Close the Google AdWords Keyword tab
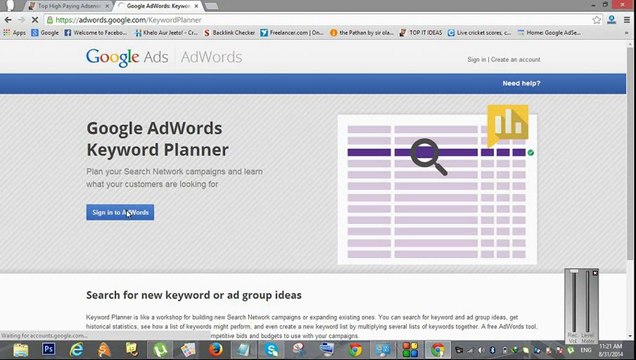The width and height of the screenshot is (636, 360). point(196,6)
